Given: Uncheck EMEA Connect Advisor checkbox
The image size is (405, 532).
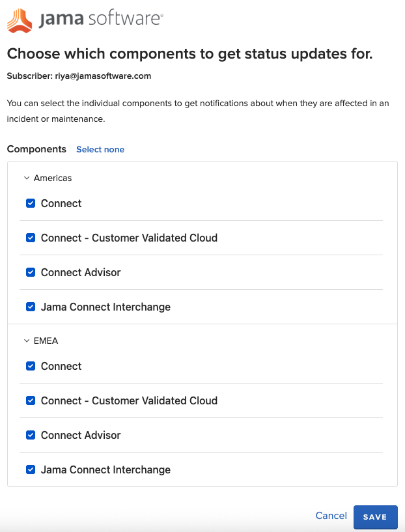Looking at the screenshot, I should click(31, 435).
